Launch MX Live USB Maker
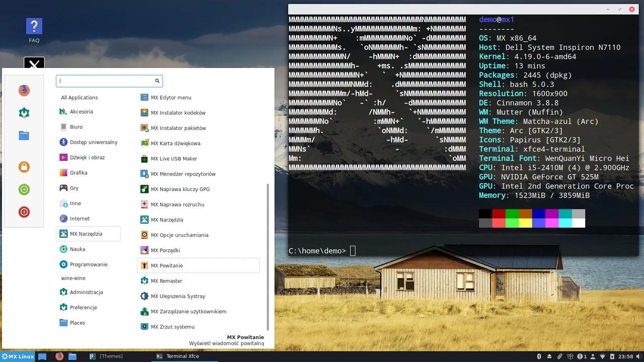 click(198, 159)
